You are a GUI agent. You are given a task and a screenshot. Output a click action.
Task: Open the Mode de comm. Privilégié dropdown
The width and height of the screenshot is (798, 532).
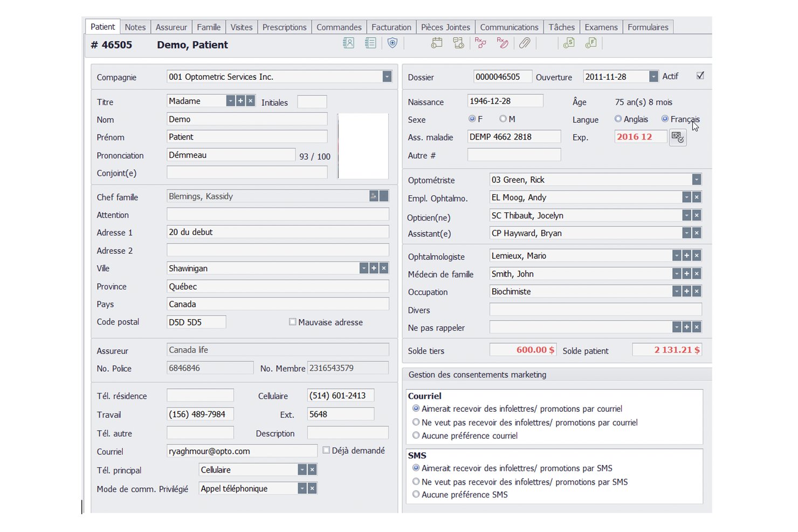click(x=302, y=488)
